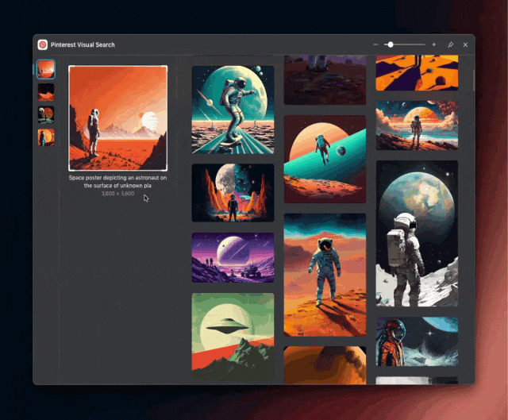Image resolution: width=508 pixels, height=420 pixels.
Task: Open the astronaut facing half moon between cliffs
Action: pyautogui.click(x=233, y=193)
